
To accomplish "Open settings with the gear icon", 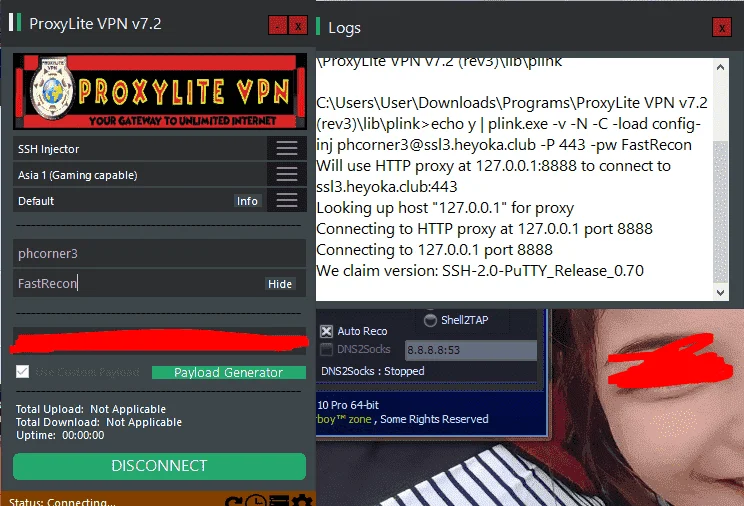I will 302,500.
